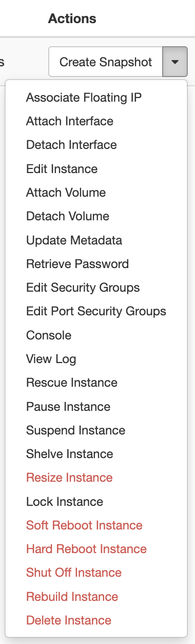Open View Log
Viewport: 195px width, 644px height.
pyautogui.click(x=51, y=359)
